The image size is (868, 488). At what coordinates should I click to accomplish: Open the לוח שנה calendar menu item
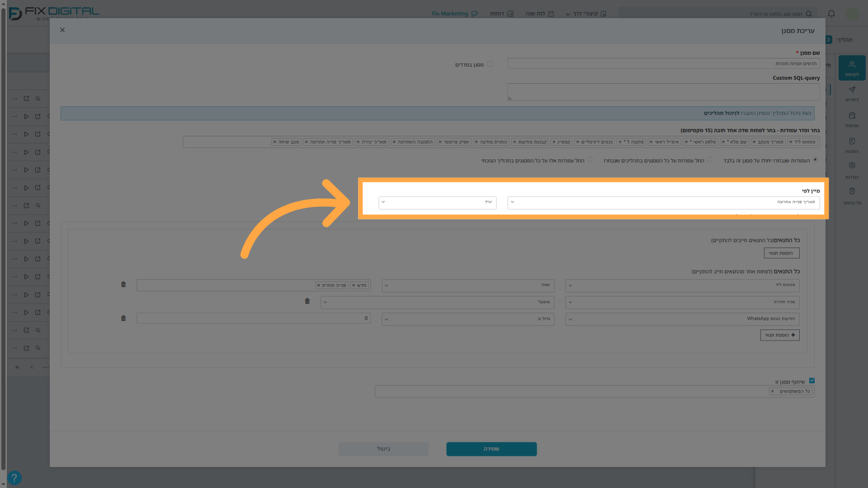pyautogui.click(x=539, y=14)
